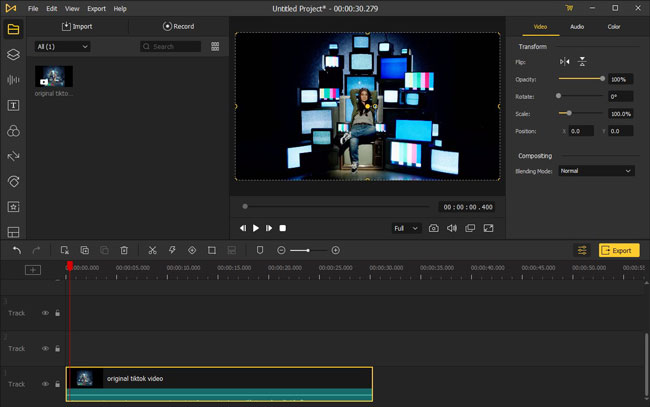
Task: Open the star Elements sidebar panel
Action: pyautogui.click(x=13, y=207)
